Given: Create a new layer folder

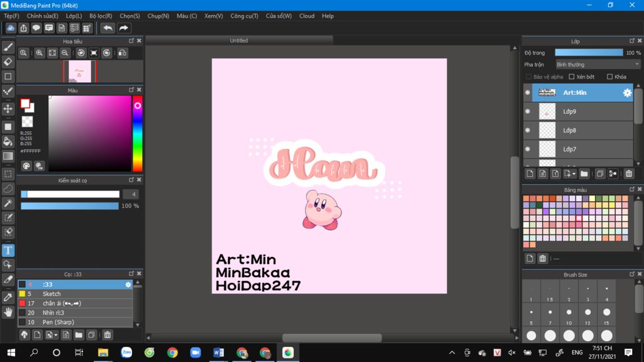Looking at the screenshot, I should pyautogui.click(x=584, y=173).
